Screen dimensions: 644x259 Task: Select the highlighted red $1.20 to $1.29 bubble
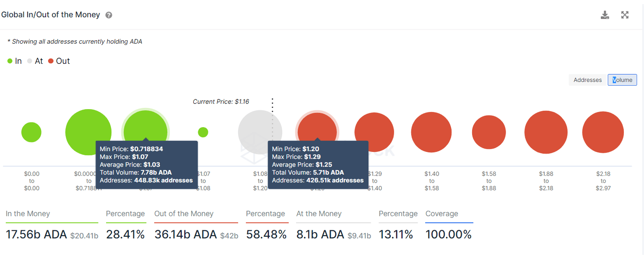[317, 126]
